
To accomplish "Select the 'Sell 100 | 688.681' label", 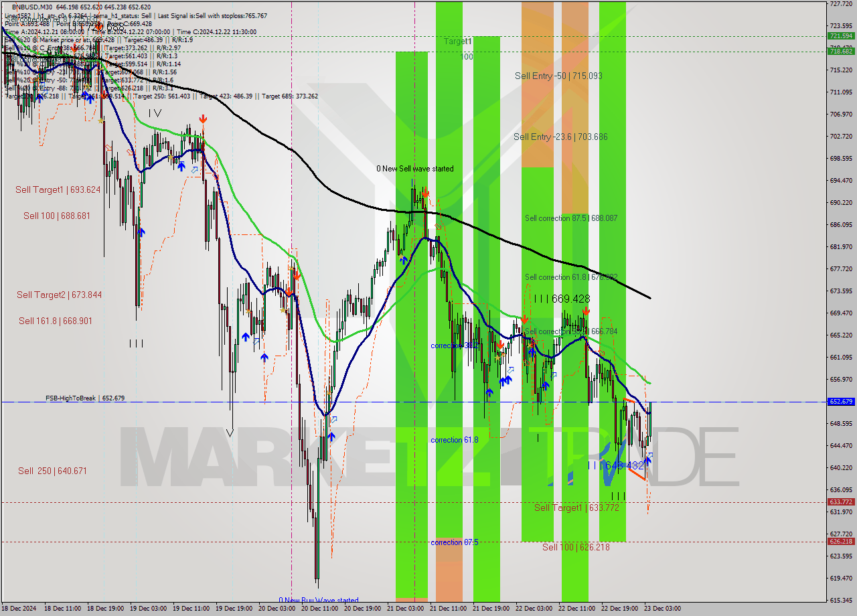I will click(57, 216).
